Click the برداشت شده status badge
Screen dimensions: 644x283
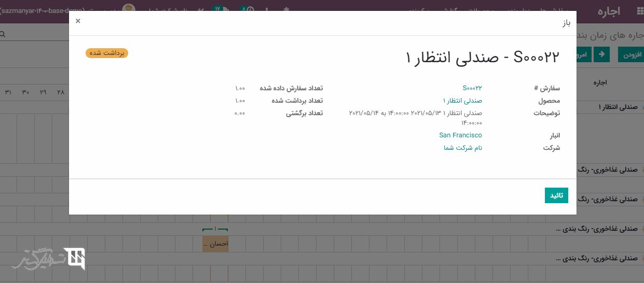point(107,53)
